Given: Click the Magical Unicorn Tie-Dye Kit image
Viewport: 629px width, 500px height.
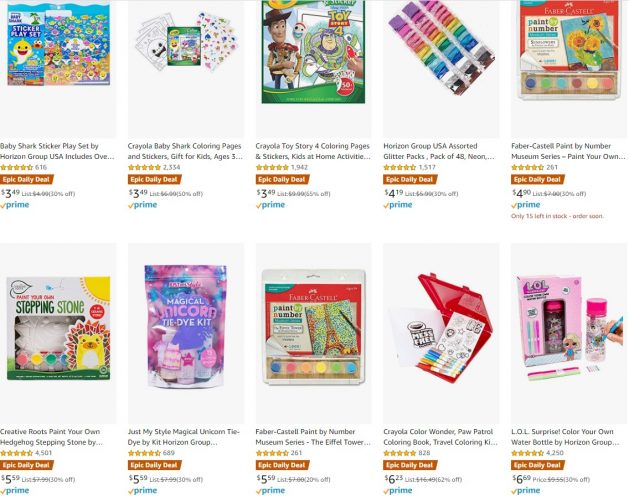Looking at the screenshot, I should coord(186,326).
